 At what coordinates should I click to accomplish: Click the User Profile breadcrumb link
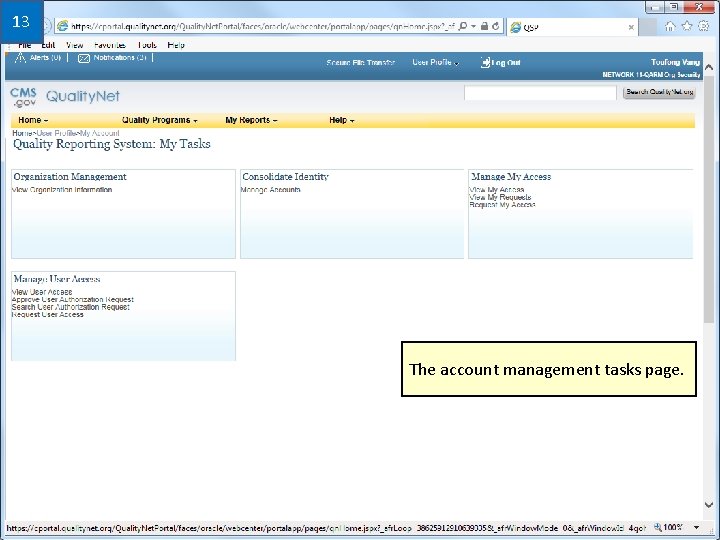point(56,133)
